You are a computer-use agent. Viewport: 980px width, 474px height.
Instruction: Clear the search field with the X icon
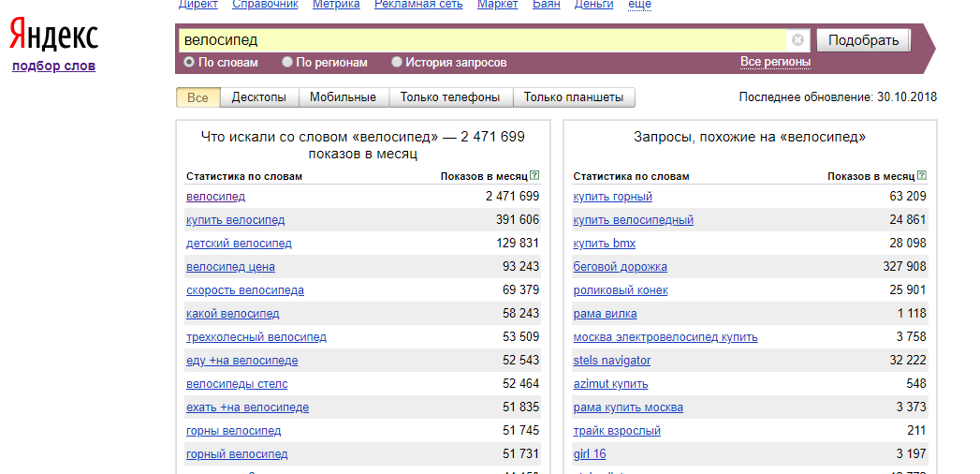[797, 40]
